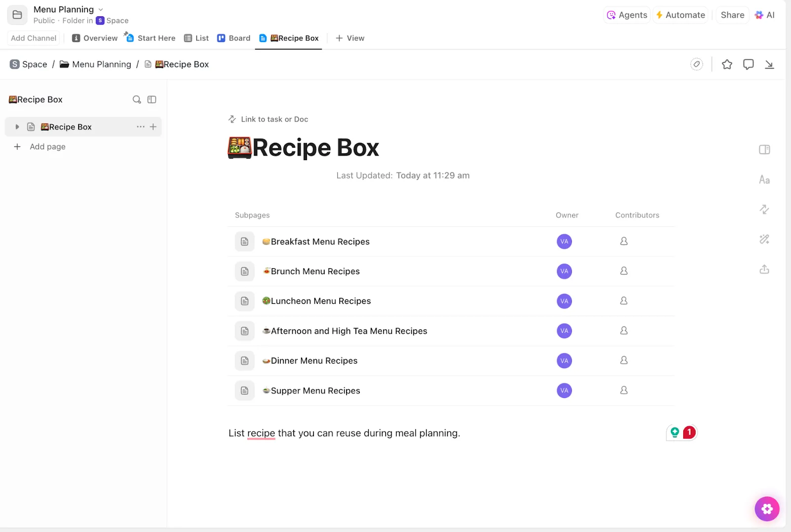Open Brunch Menu Recipes subpage
This screenshot has width=791, height=532.
pyautogui.click(x=311, y=271)
